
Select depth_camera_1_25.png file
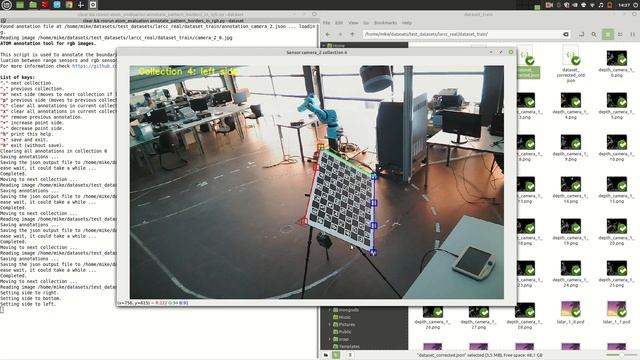[x=616, y=273]
